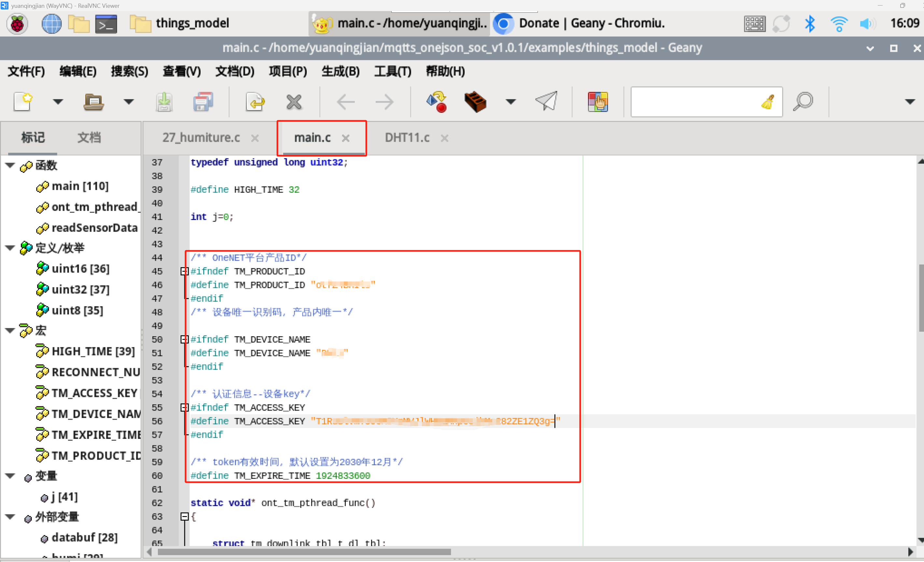Close the 27_humiture.c tab
The height and width of the screenshot is (562, 924).
coord(255,138)
